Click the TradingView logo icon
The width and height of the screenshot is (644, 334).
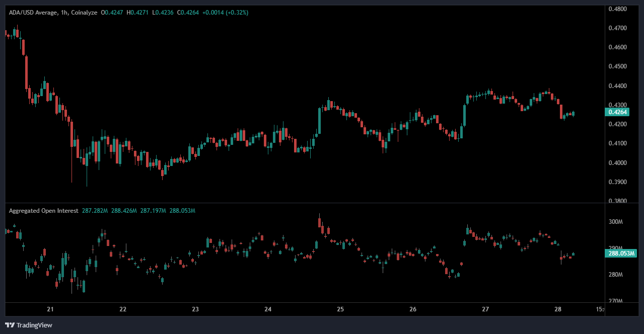point(10,325)
